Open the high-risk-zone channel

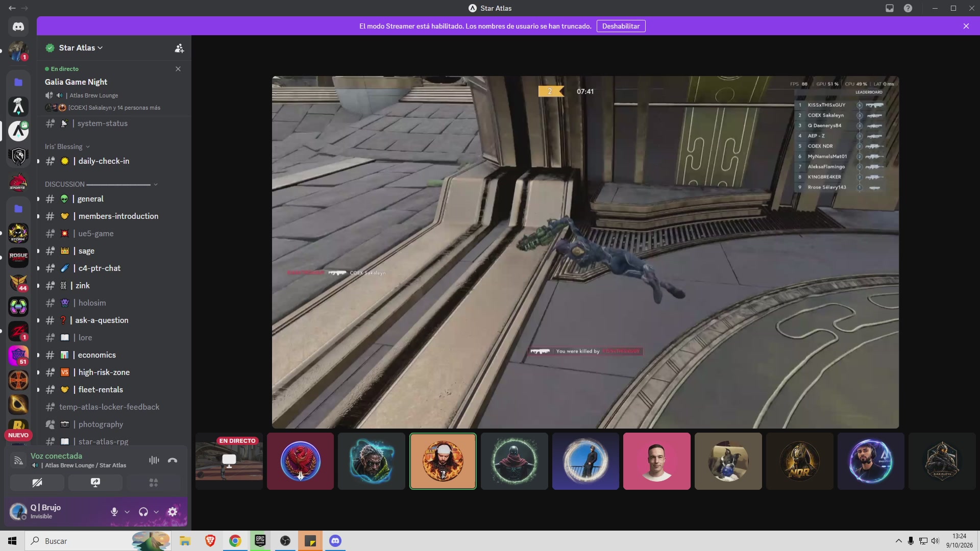113,372
